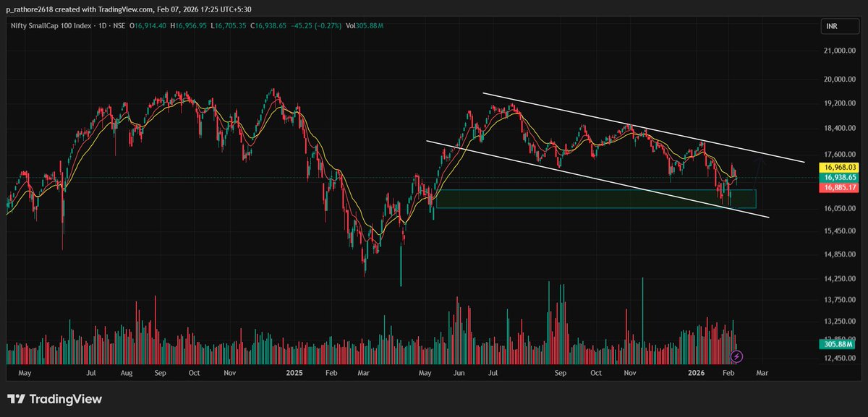
Task: Click the Jun label on time axis
Action: 459,373
